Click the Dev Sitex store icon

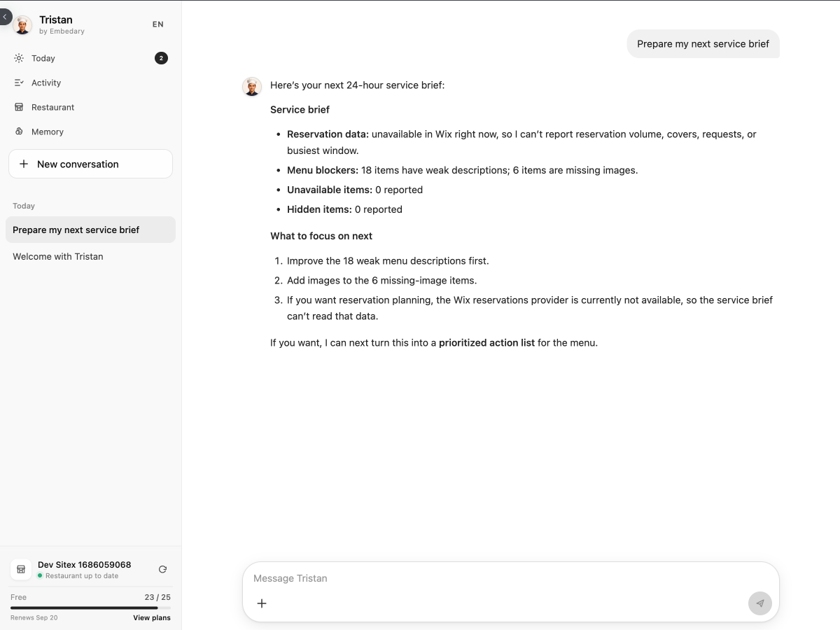click(21, 570)
